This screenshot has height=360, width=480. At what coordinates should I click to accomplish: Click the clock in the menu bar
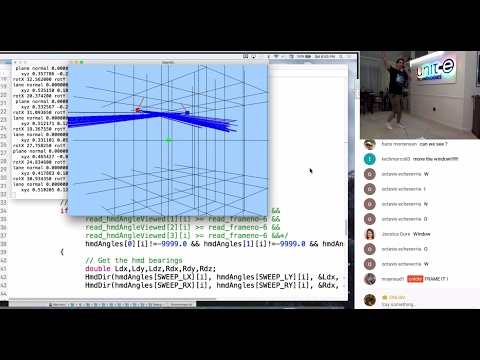pos(325,57)
